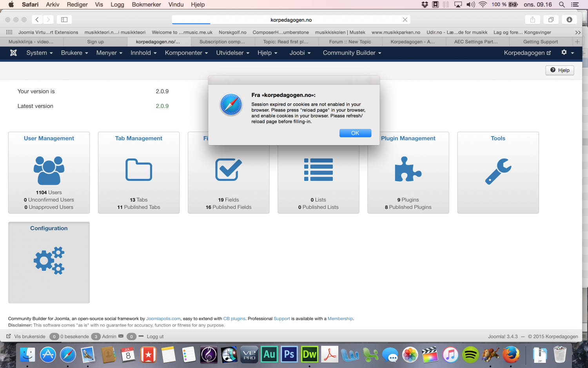Click OK in session expired dialog
Viewport: 588px width, 368px height.
[x=355, y=133]
